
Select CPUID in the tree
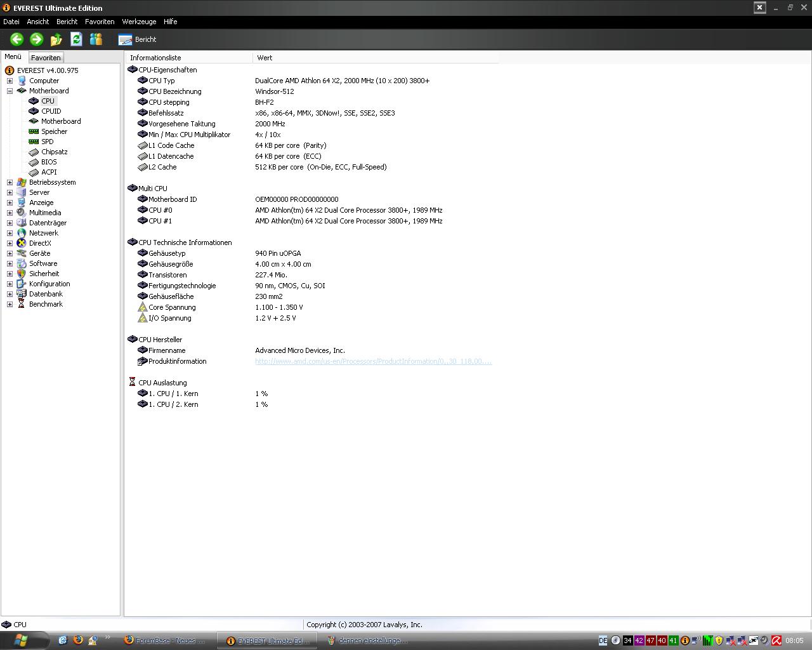click(x=51, y=111)
